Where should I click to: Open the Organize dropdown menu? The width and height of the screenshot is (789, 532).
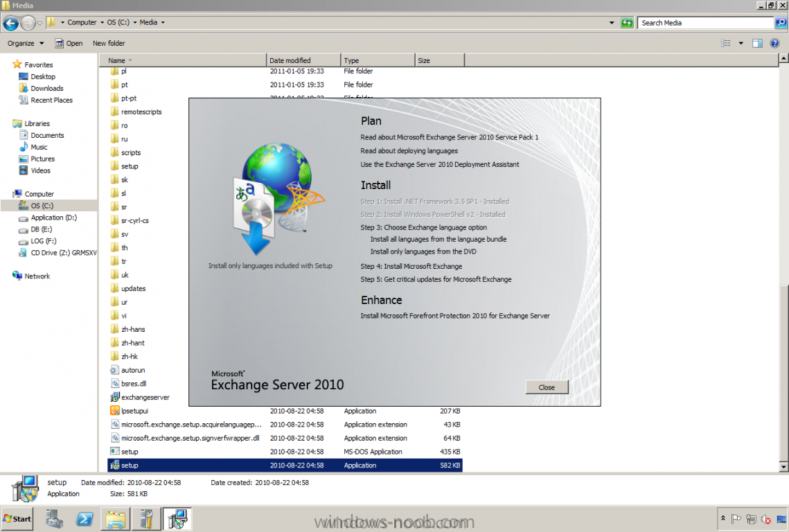pos(26,43)
